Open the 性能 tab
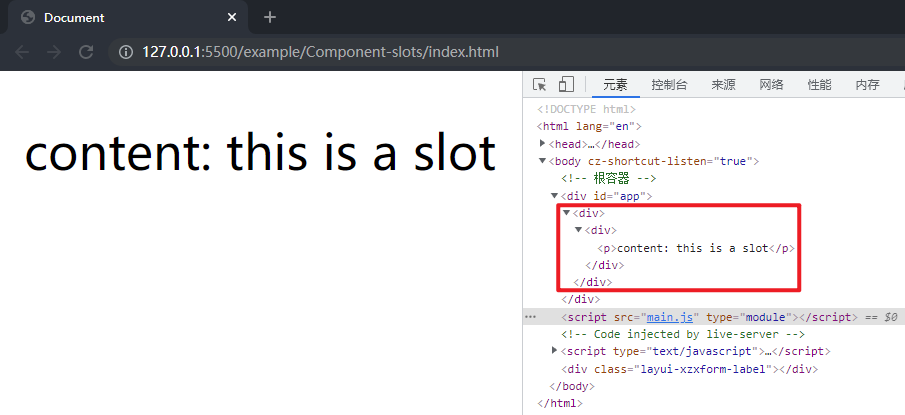The width and height of the screenshot is (905, 415). 820,85
